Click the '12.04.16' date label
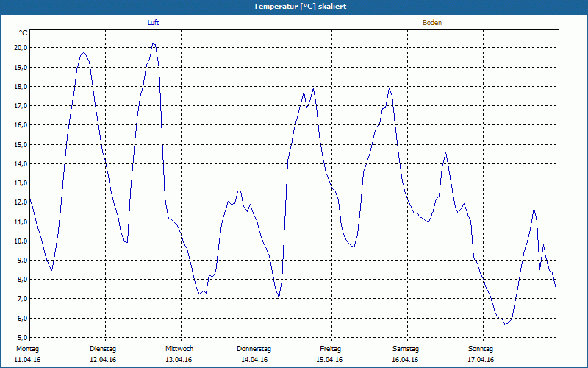 [x=103, y=360]
